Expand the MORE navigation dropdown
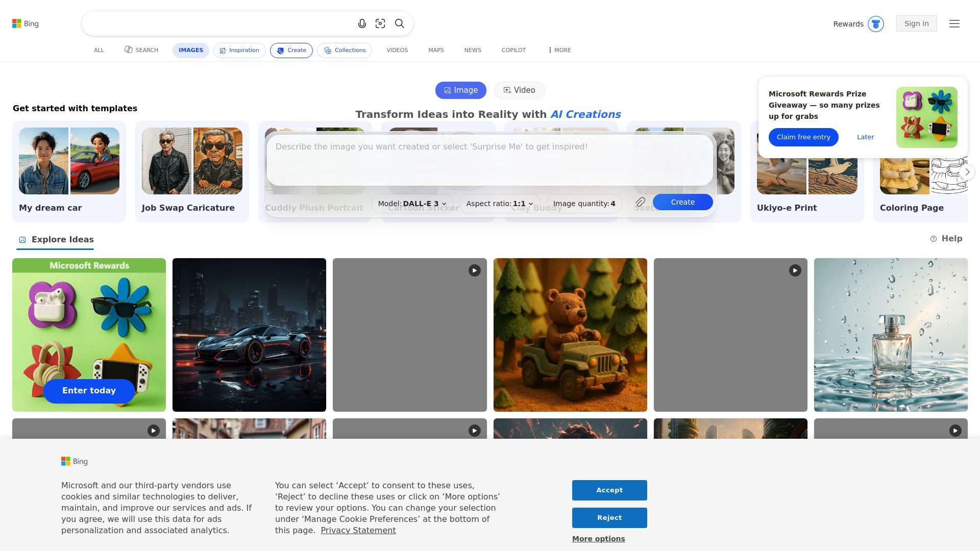The width and height of the screenshot is (980, 551). [x=558, y=50]
